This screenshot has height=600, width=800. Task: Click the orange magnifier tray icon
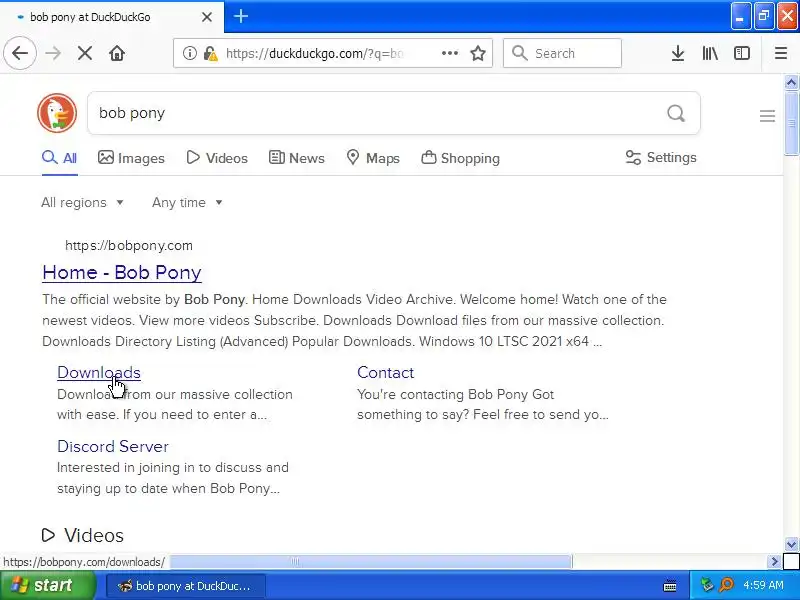point(726,585)
